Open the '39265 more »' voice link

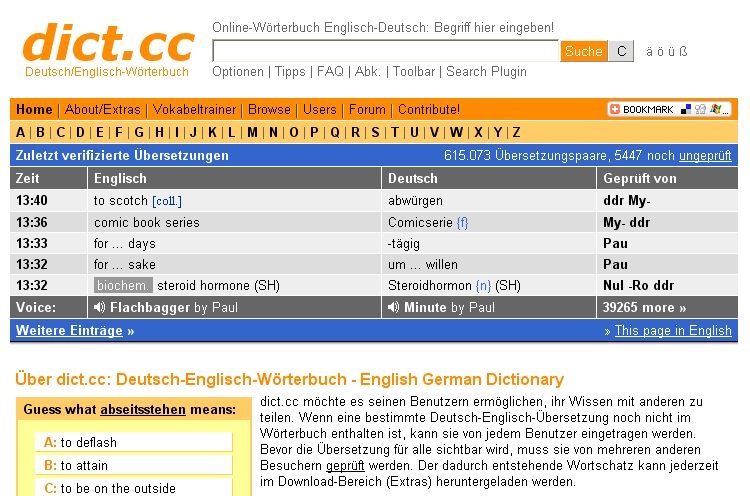[644, 308]
